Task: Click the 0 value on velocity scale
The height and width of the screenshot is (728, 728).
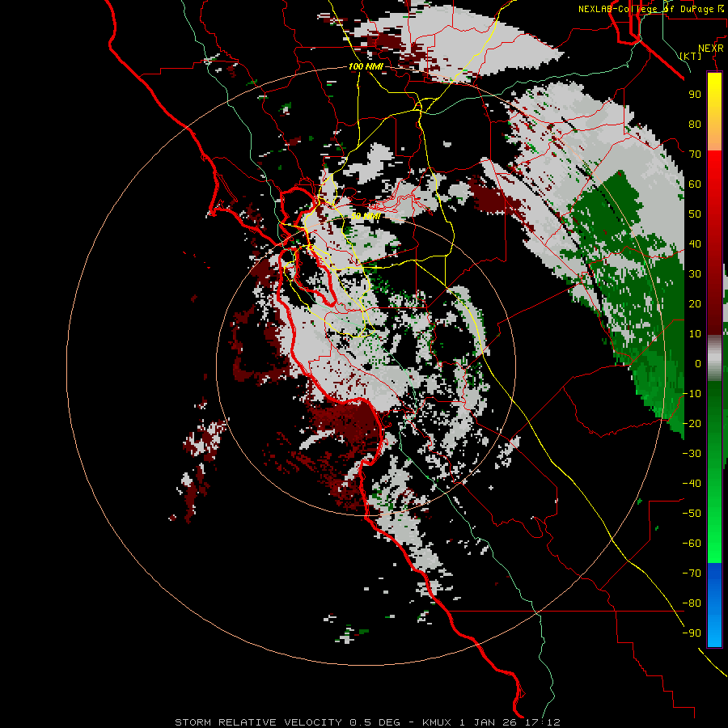Action: tap(698, 364)
